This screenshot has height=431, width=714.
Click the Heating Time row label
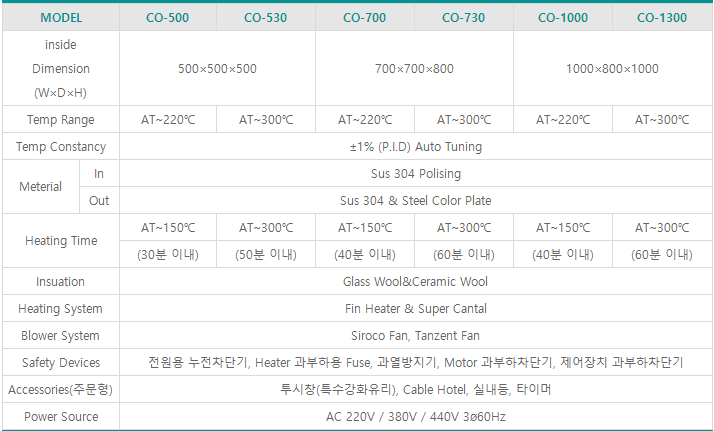point(60,241)
